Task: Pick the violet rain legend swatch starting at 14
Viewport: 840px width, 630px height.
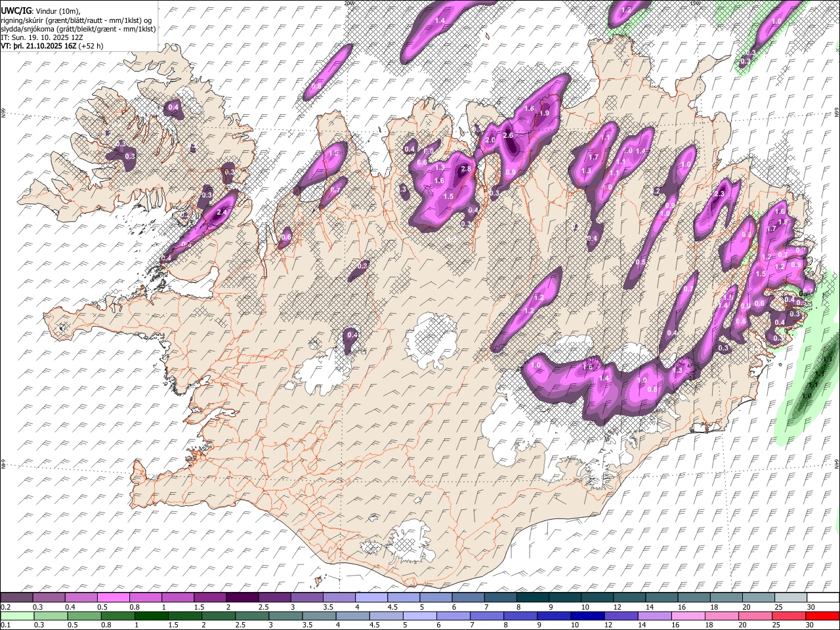Action: click(x=654, y=616)
